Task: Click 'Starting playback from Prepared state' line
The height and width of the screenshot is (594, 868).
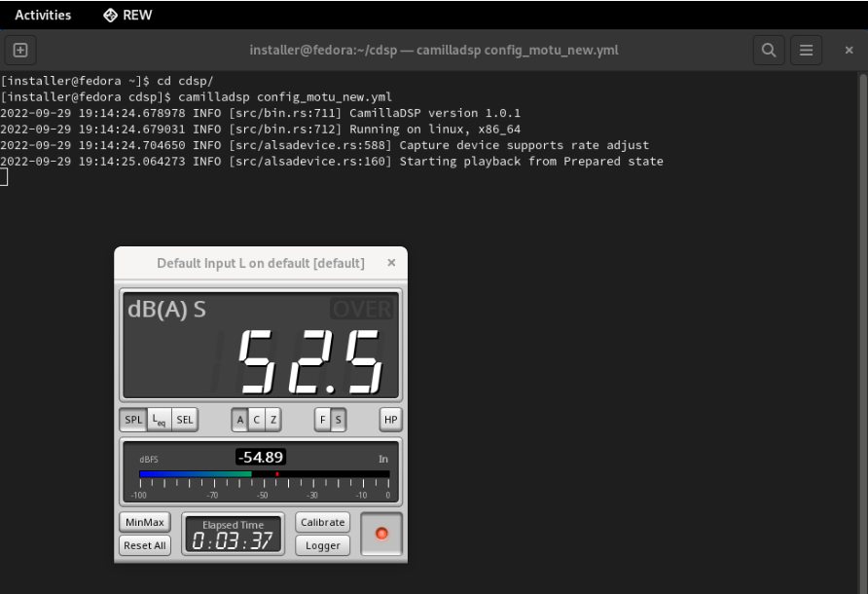Action: 332,162
